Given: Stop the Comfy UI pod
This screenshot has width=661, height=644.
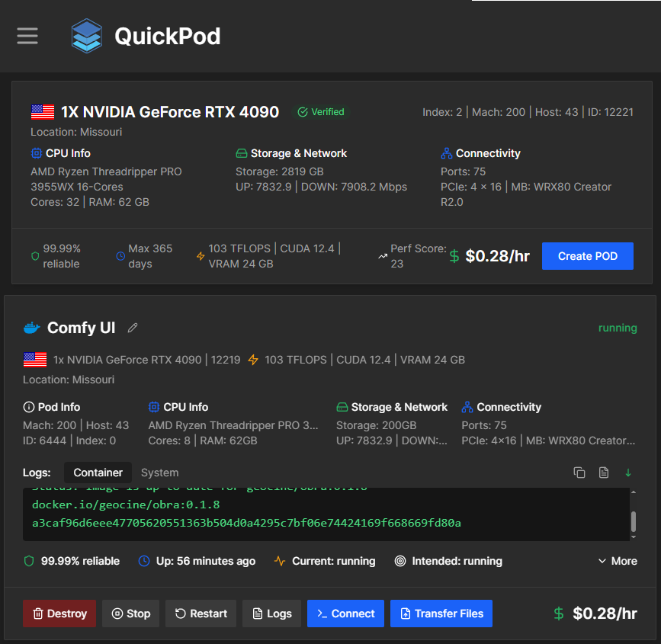Looking at the screenshot, I should (130, 614).
